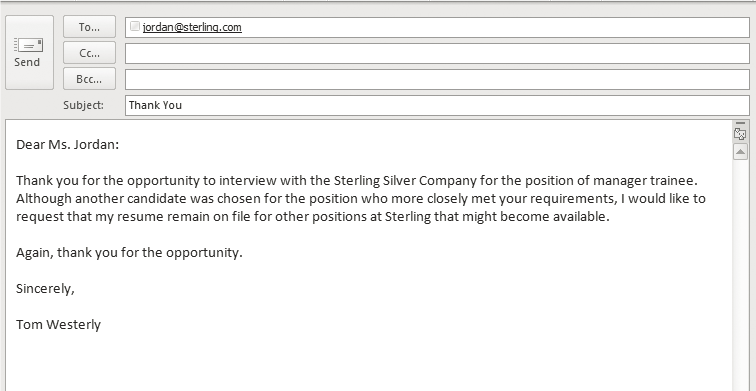Click into the empty Cc field
Viewport: 756px width, 391px height.
point(437,54)
